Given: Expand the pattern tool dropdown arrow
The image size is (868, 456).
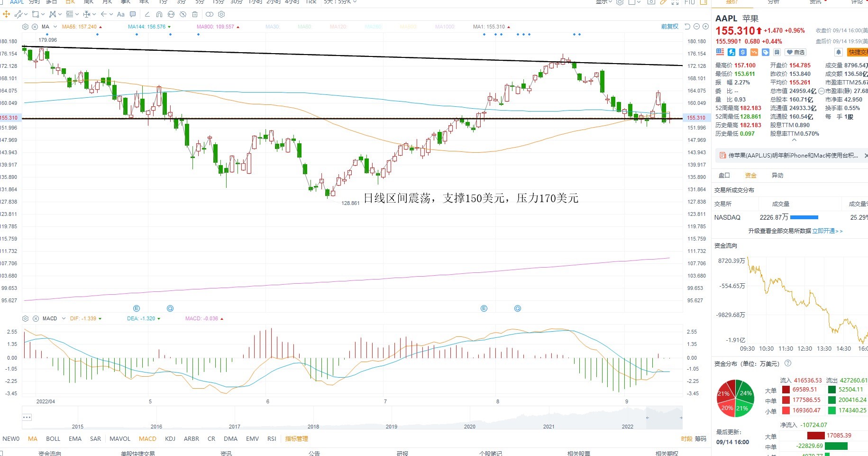Looking at the screenshot, I should coord(60,14).
